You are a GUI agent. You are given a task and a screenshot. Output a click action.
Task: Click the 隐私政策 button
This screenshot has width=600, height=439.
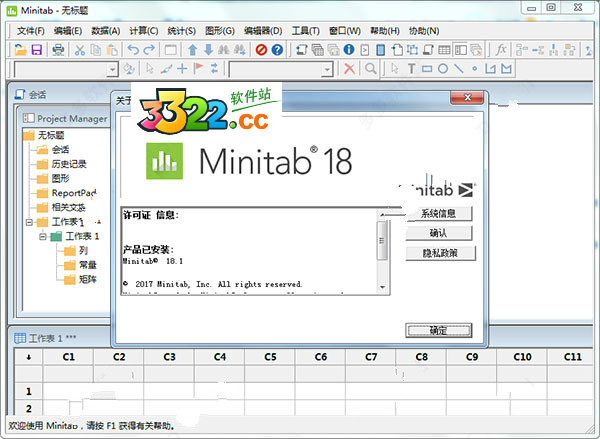click(x=438, y=253)
